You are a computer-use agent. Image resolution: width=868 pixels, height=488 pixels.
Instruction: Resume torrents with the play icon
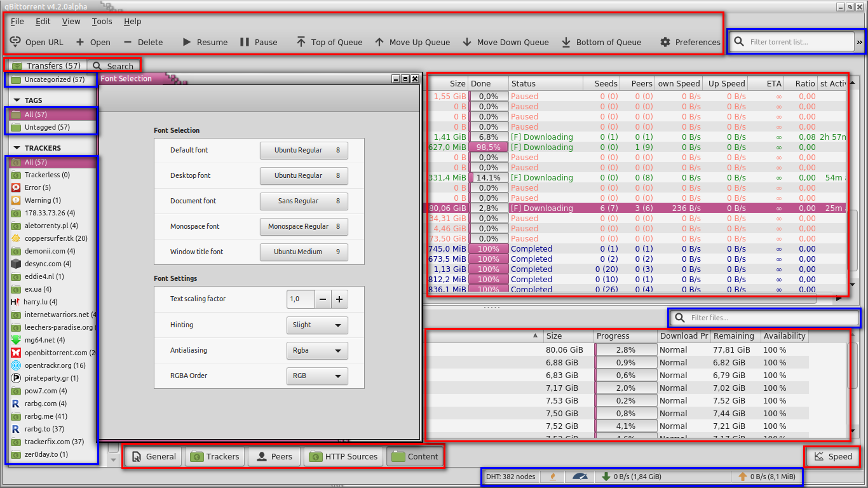[205, 42]
